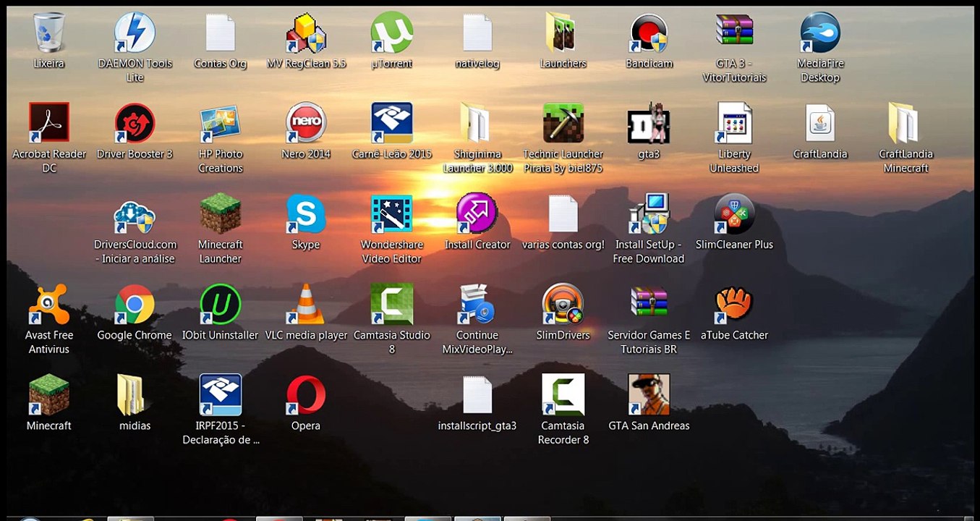Image resolution: width=980 pixels, height=521 pixels.
Task: Open MV RegClean 5.5 shortcut
Action: pyautogui.click(x=306, y=33)
